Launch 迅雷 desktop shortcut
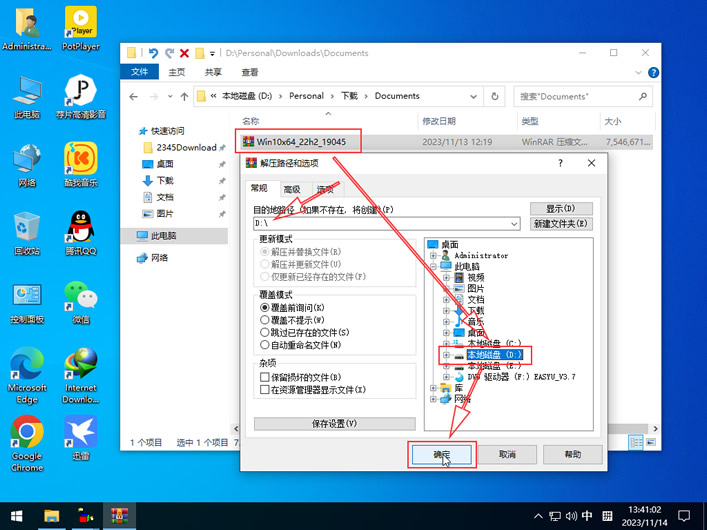Image resolution: width=707 pixels, height=530 pixels. [x=81, y=439]
